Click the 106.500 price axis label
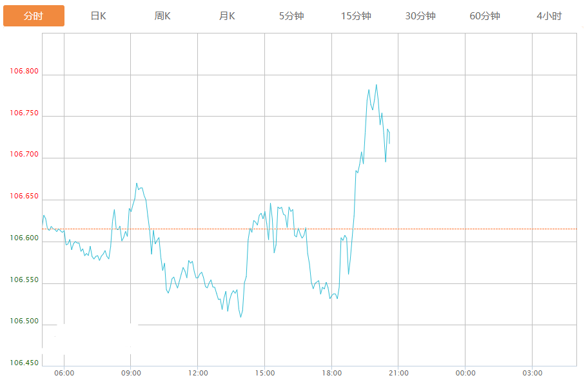This screenshot has height=380, width=588. pyautogui.click(x=24, y=321)
